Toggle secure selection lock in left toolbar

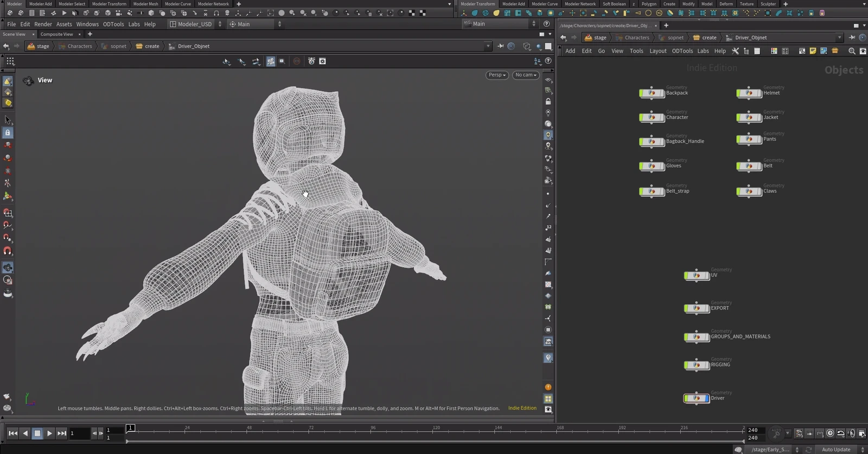click(x=8, y=133)
